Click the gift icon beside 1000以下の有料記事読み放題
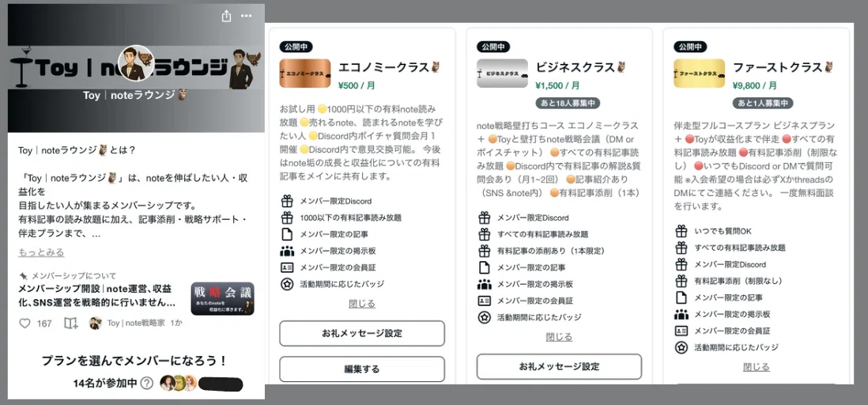Viewport: 868px width, 405px height. pos(287,218)
